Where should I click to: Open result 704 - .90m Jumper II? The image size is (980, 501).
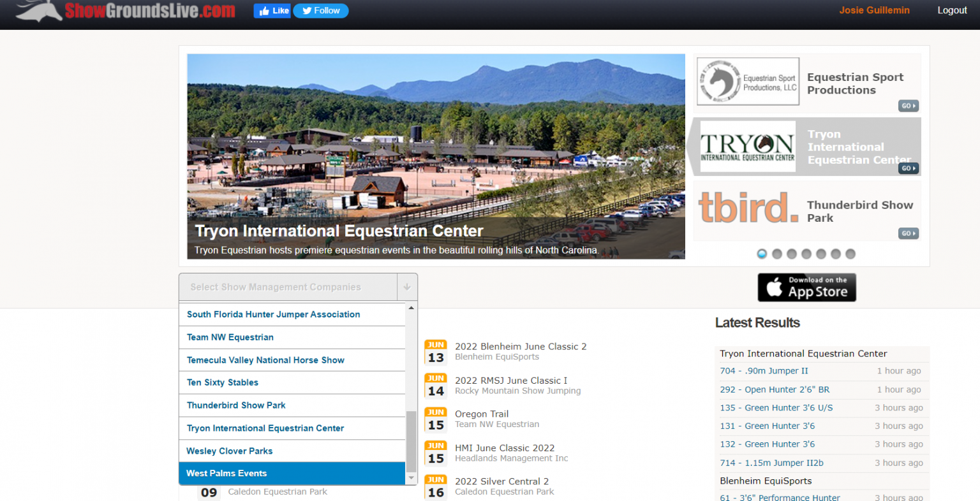pos(764,371)
